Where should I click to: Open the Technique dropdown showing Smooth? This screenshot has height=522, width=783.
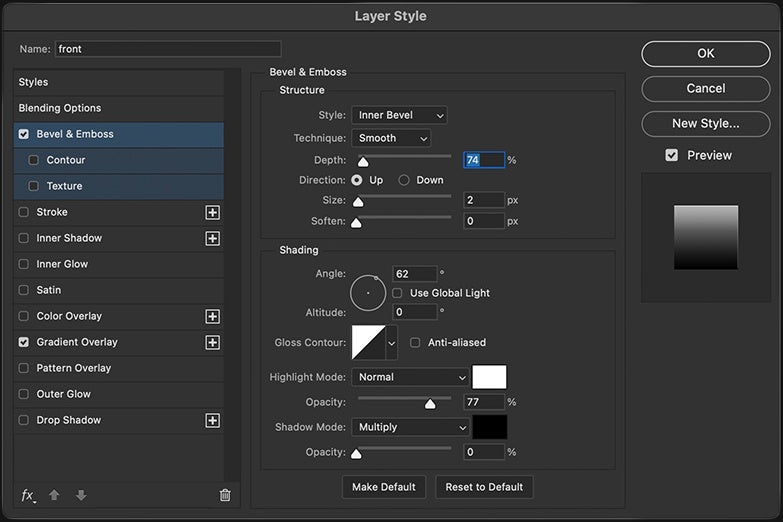(391, 138)
